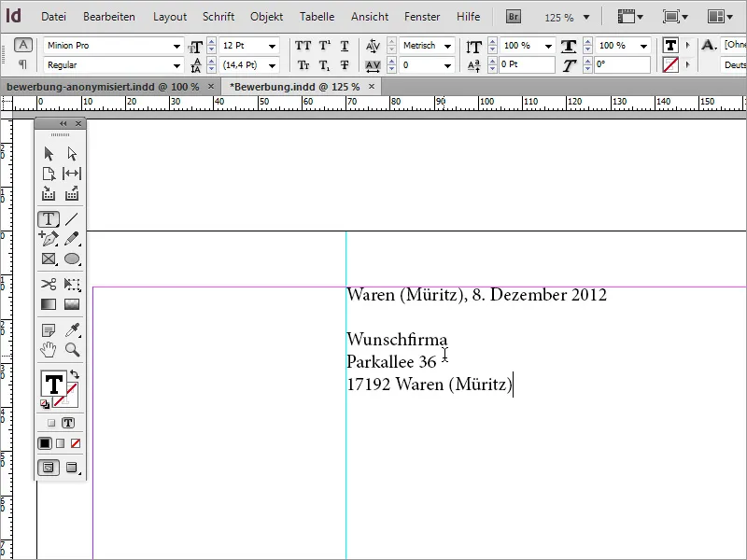Select the Pen tool
Image resolution: width=747 pixels, height=560 pixels.
pos(49,238)
